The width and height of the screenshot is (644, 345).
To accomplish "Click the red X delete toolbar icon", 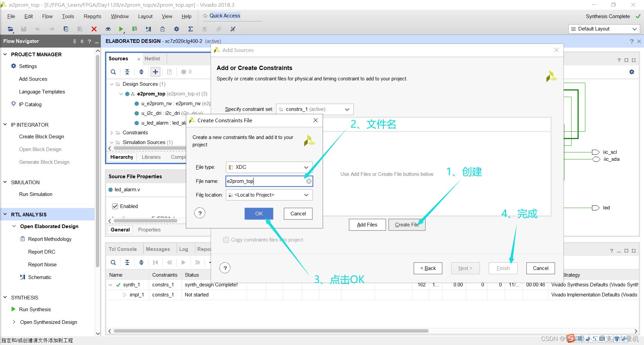I will click(94, 29).
